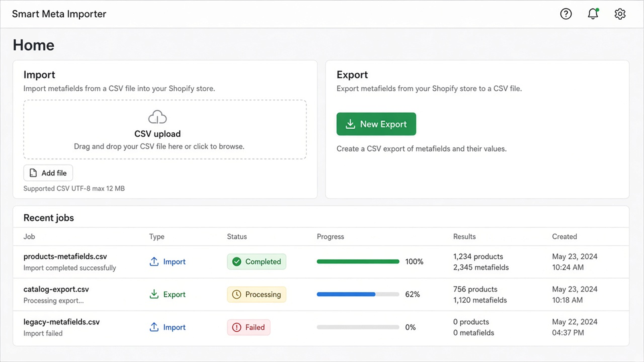Click the Add file button
This screenshot has width=644, height=362.
(48, 173)
